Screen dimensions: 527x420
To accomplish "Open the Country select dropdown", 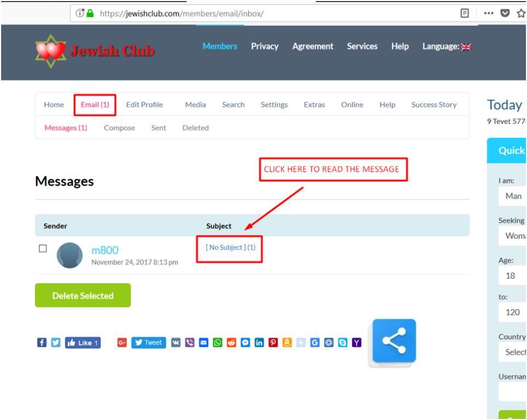I will [x=512, y=352].
